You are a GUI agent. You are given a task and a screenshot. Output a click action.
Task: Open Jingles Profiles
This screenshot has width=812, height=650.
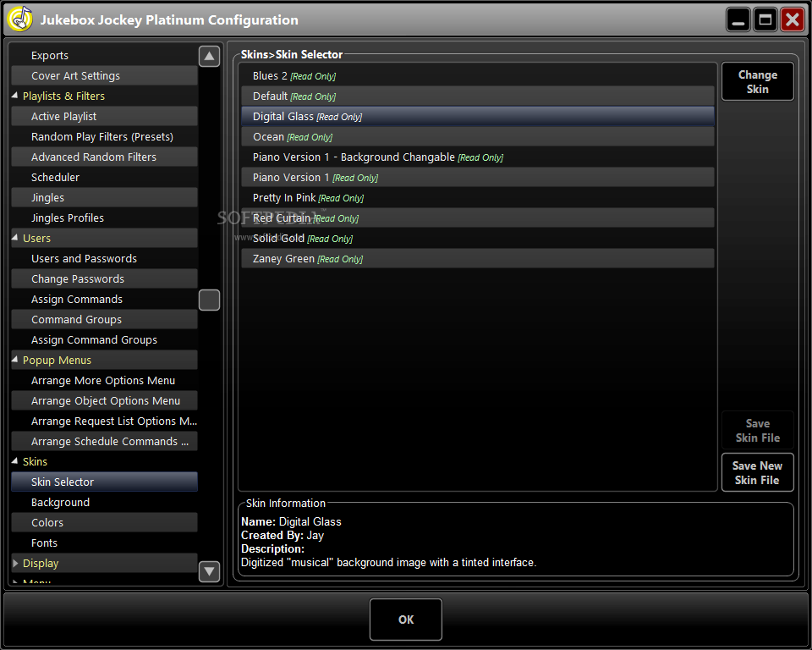pos(104,218)
